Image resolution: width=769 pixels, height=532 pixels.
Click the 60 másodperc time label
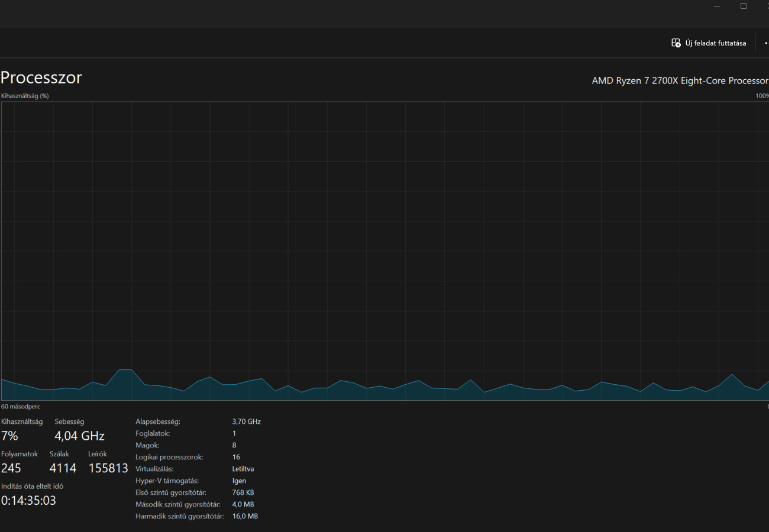(x=21, y=407)
